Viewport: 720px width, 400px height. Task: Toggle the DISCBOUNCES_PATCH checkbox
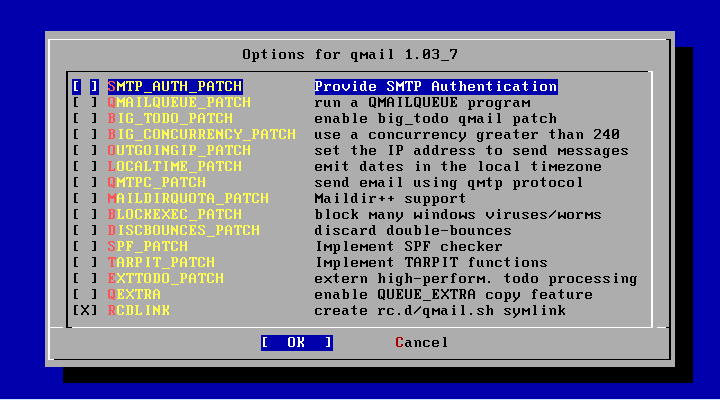(x=85, y=231)
